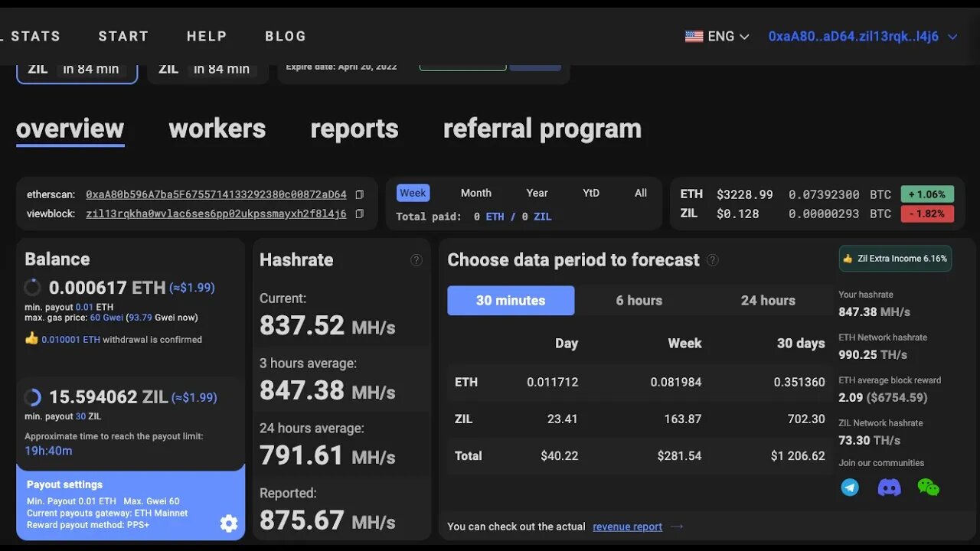This screenshot has width=980, height=551.
Task: Click the 60 Gwei max gas price
Action: pyautogui.click(x=106, y=318)
